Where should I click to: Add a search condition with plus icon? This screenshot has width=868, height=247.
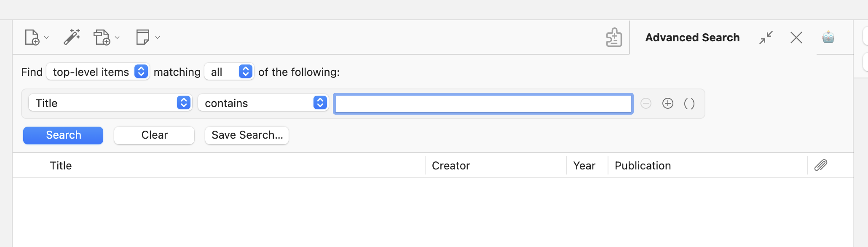668,103
